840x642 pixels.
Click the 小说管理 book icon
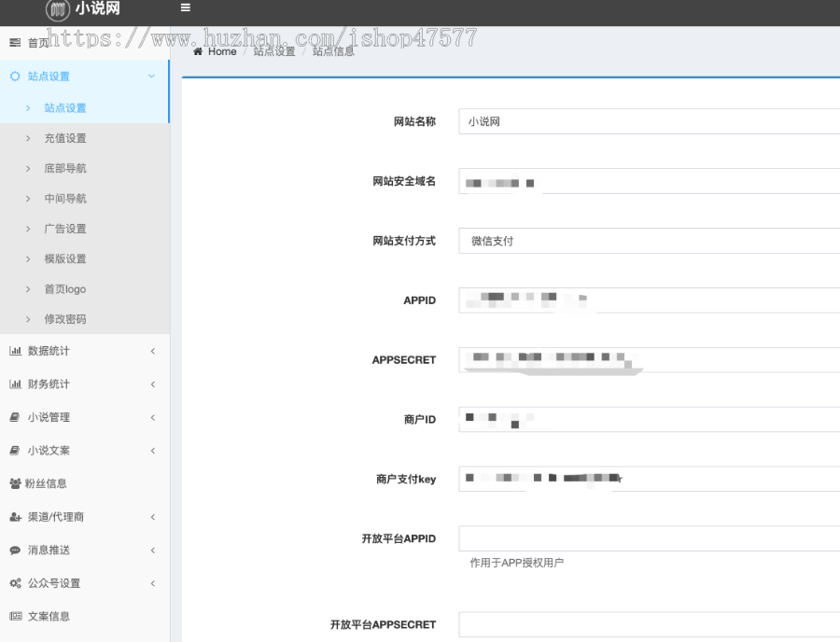point(15,417)
